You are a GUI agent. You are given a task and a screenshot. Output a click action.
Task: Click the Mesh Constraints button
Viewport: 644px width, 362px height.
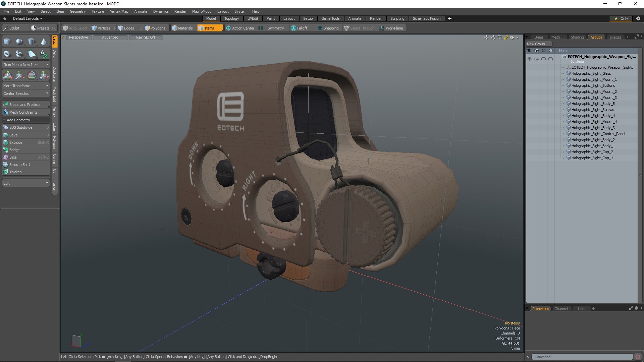point(26,112)
